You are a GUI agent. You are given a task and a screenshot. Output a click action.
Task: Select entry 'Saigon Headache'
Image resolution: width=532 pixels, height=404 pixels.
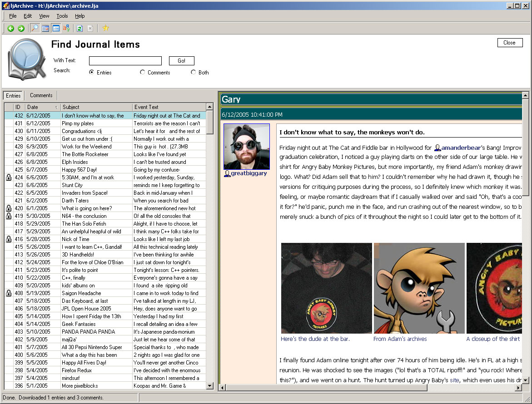tap(105, 293)
